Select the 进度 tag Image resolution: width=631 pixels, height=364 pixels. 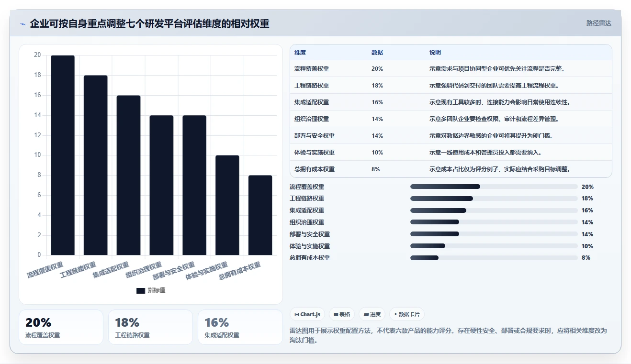tap(372, 314)
